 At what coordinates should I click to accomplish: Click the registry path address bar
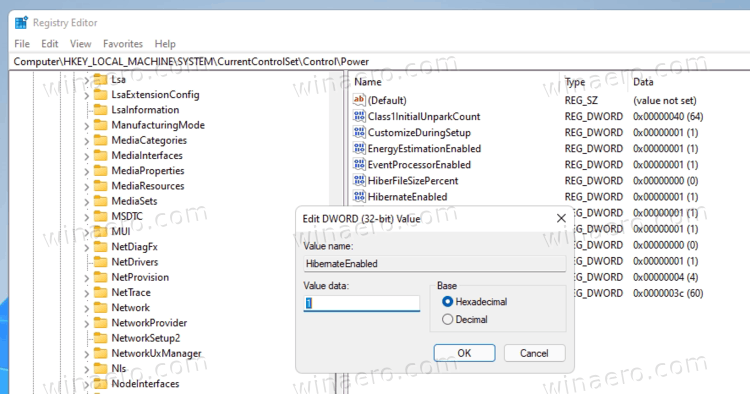tap(380, 61)
